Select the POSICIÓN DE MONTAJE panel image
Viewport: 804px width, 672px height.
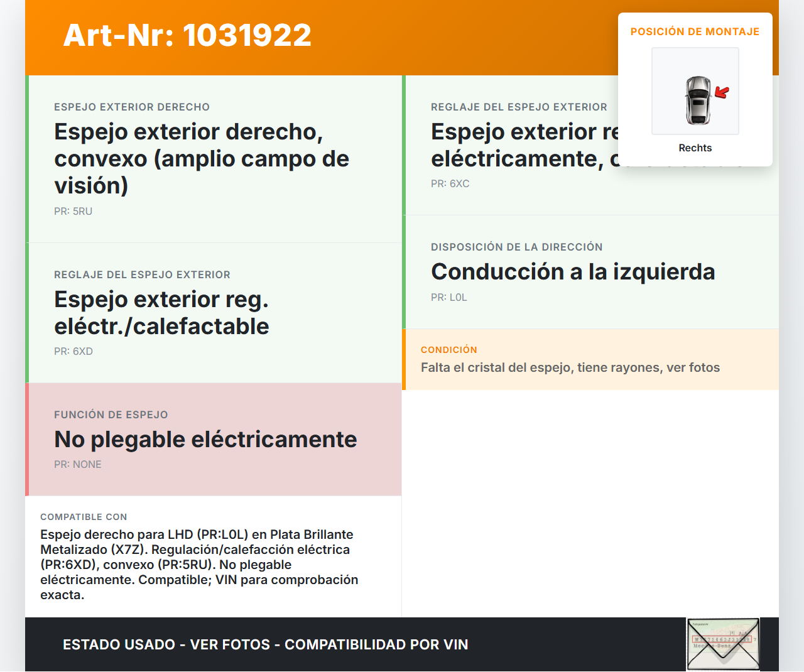(x=695, y=91)
